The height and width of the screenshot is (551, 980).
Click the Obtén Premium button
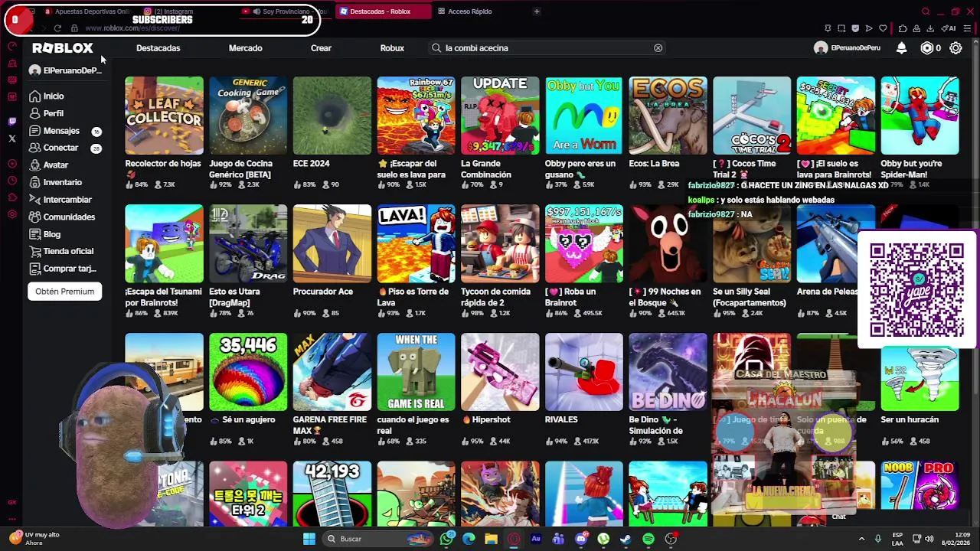(x=64, y=292)
